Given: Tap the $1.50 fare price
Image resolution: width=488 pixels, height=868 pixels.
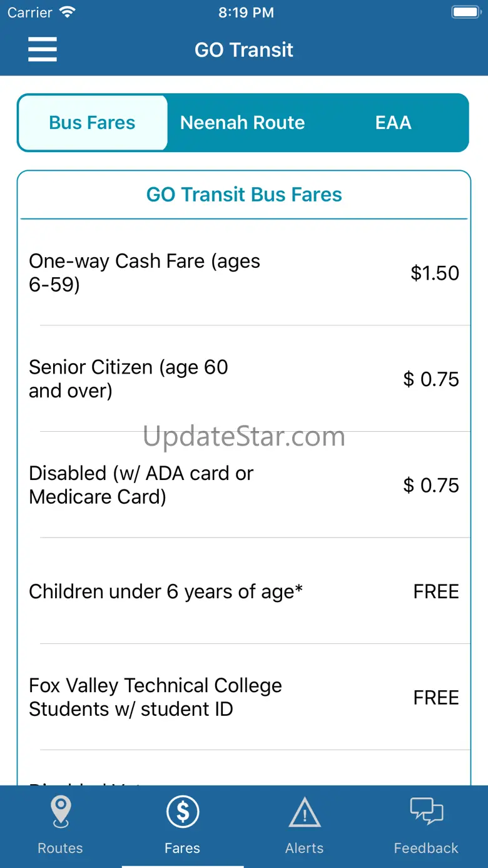Looking at the screenshot, I should point(435,273).
